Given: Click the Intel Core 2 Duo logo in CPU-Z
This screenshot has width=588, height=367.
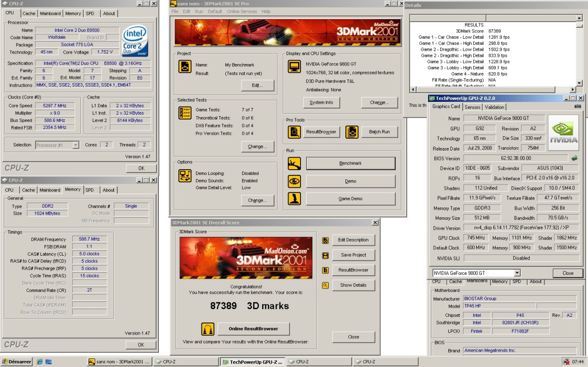Looking at the screenshot, I should click(135, 41).
